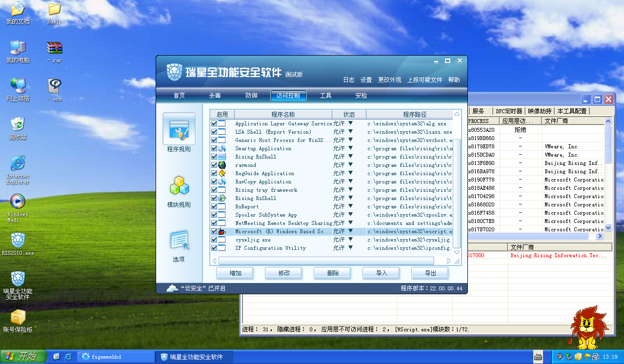
Task: Open 映像劫持 tab in XueTr window
Action: coord(540,111)
